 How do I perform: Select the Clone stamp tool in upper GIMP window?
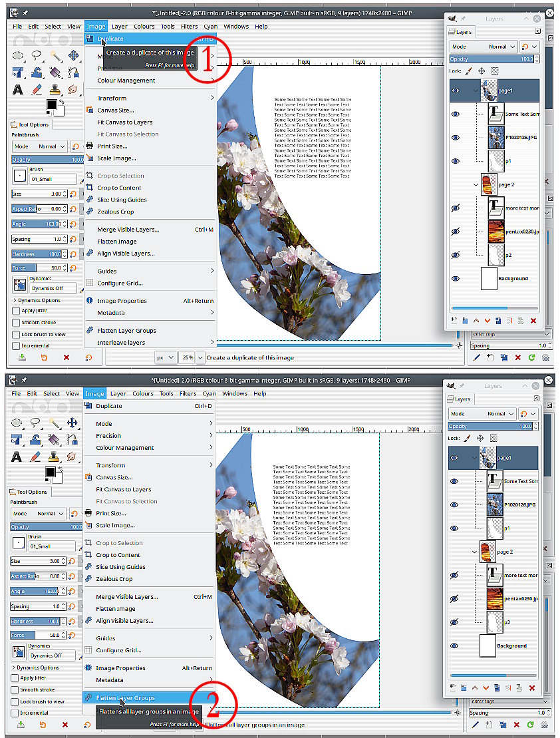pos(55,89)
